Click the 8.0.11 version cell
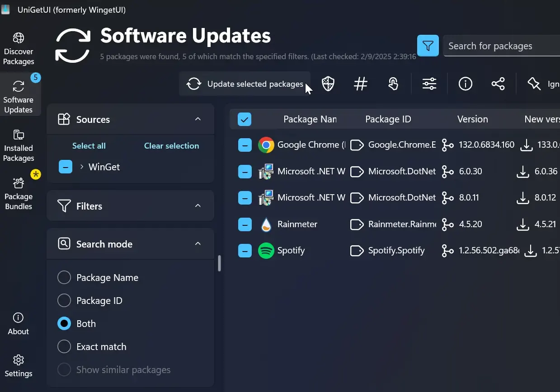Screen dimensions: 560x392 (469, 198)
